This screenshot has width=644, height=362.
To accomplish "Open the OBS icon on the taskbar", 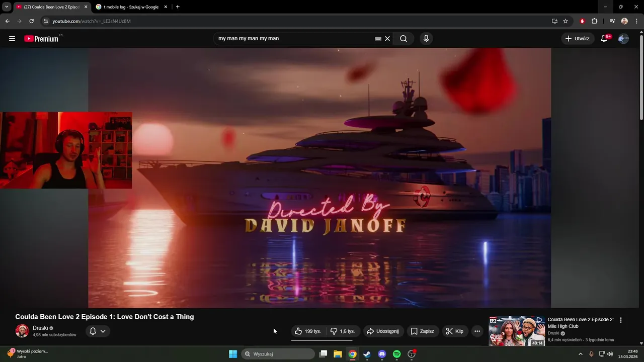I will pos(412,354).
